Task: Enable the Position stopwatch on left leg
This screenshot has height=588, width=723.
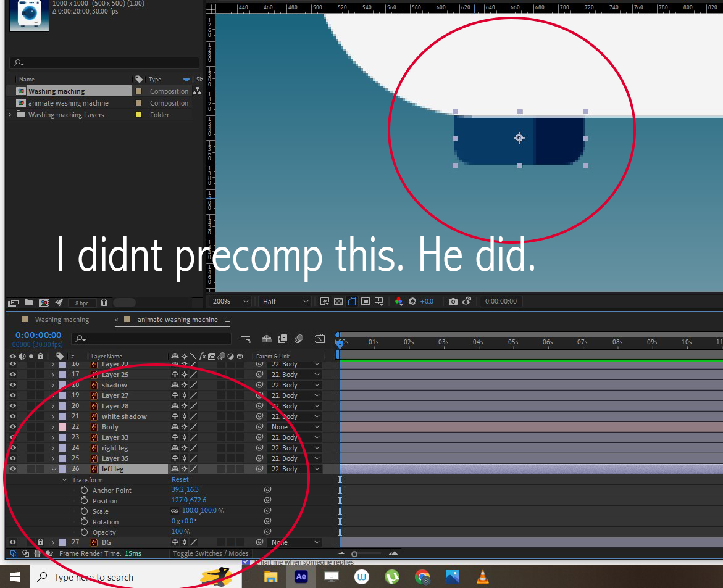Action: click(85, 500)
